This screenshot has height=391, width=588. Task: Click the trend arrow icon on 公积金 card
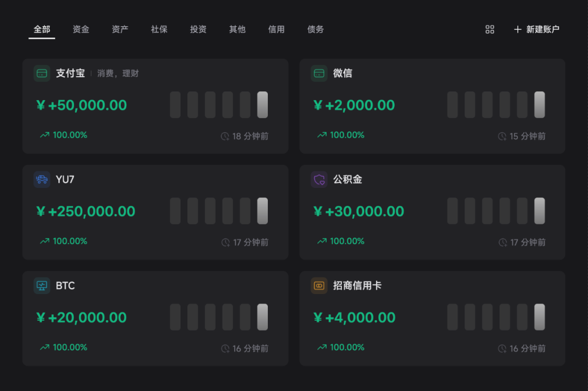tap(322, 241)
